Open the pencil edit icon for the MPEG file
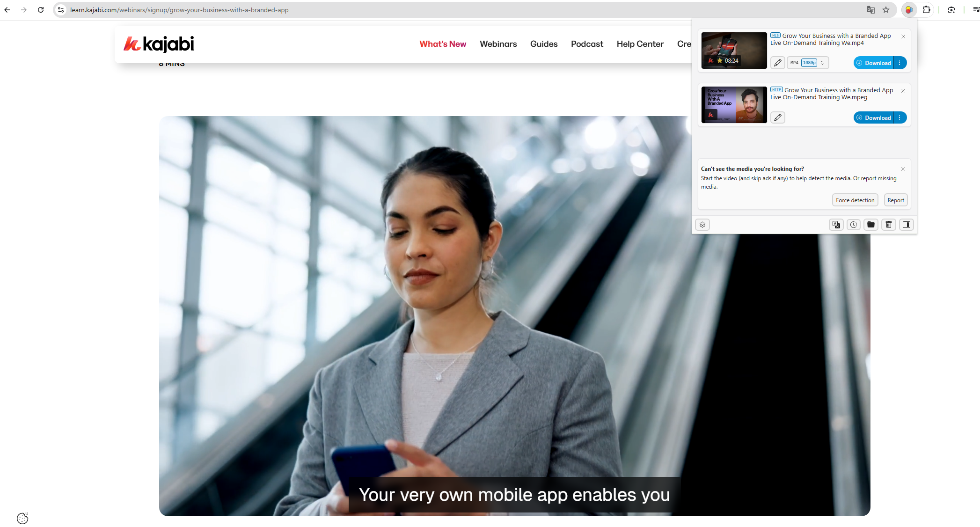Viewport: 980px width, 527px height. 777,117
